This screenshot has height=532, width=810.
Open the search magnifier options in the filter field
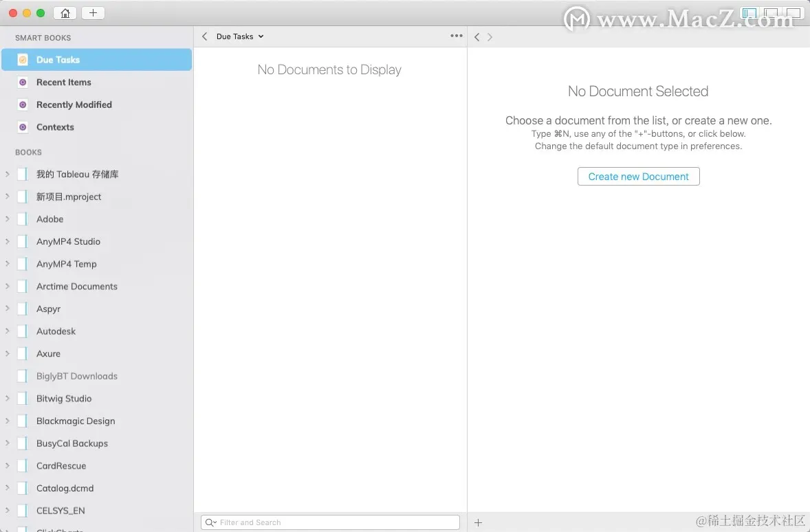[211, 522]
